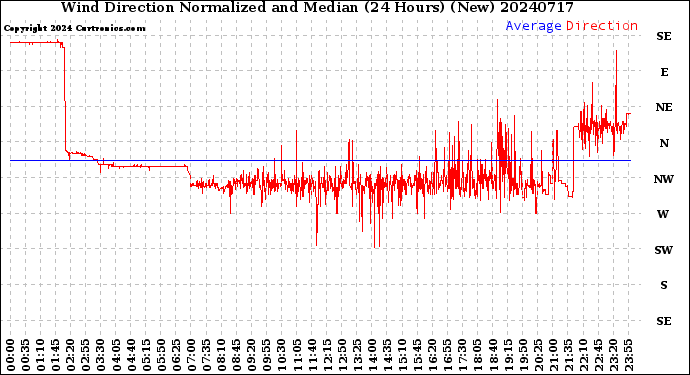Click the 00:35 time label

point(26,356)
